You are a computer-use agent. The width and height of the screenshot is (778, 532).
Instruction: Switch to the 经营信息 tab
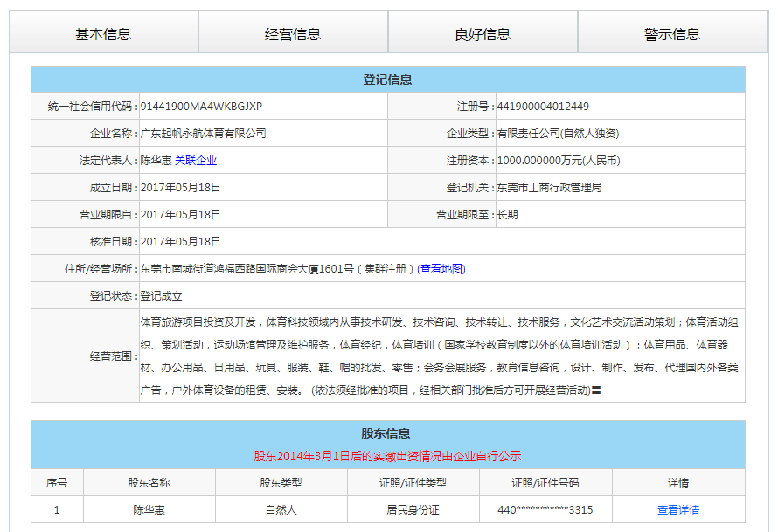click(x=293, y=34)
